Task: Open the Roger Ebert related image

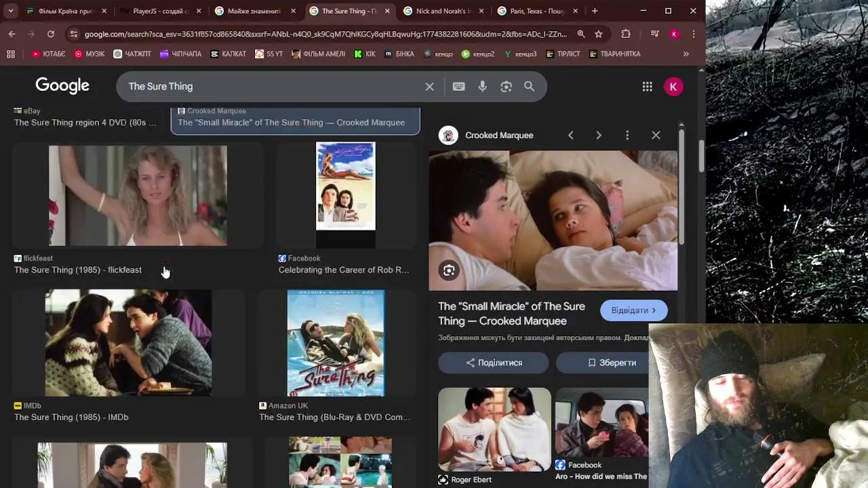Action: (x=494, y=429)
